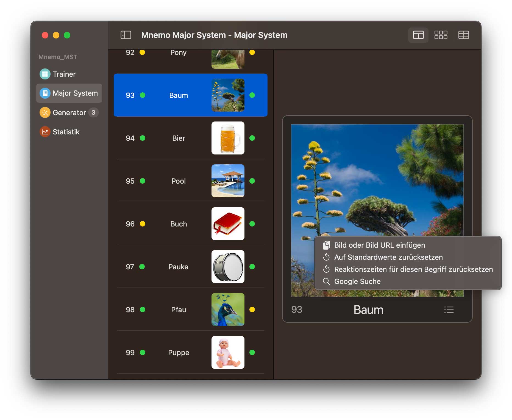Switch to grid view layout
The height and width of the screenshot is (420, 512).
pos(441,35)
